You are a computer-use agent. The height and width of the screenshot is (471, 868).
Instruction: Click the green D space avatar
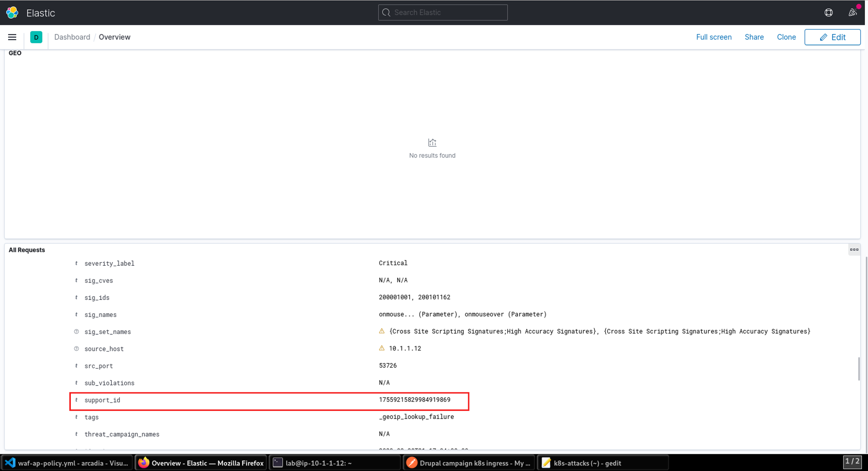click(36, 37)
